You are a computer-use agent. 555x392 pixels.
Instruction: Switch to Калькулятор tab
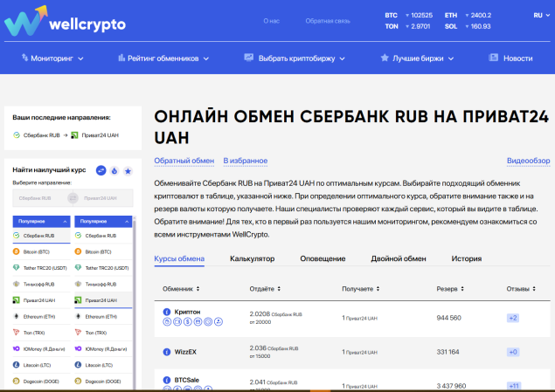[x=252, y=258]
